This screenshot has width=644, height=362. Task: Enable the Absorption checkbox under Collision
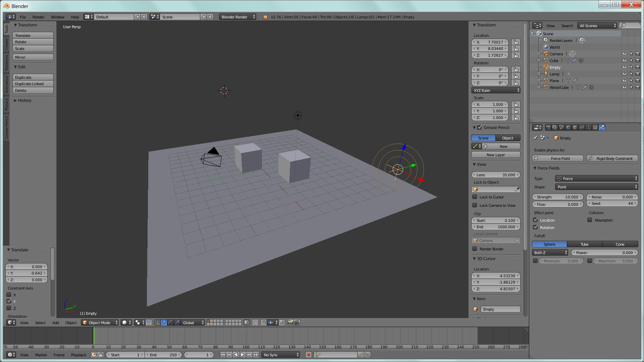tap(590, 220)
